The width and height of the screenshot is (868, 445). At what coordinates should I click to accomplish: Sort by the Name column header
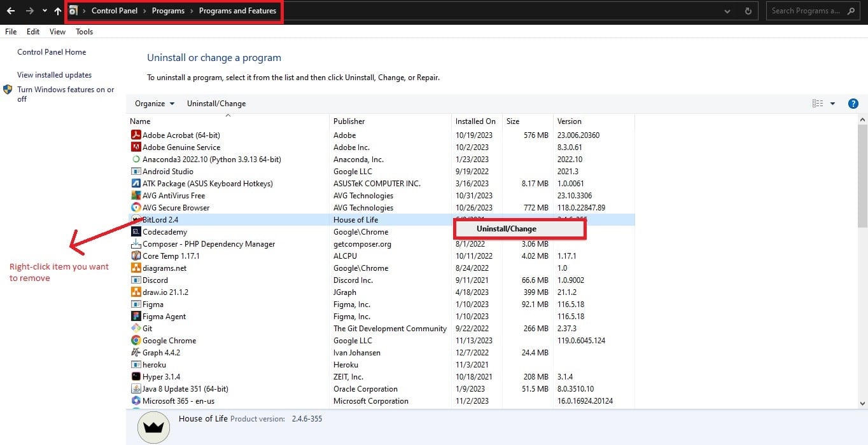(x=228, y=121)
